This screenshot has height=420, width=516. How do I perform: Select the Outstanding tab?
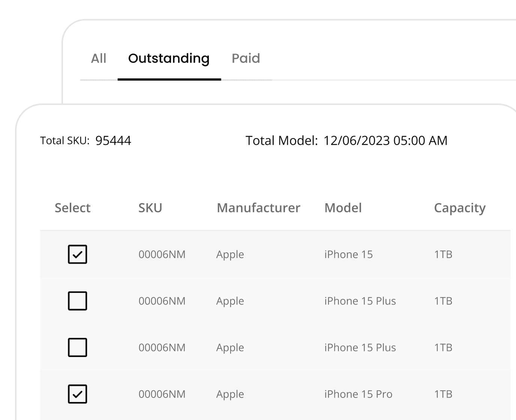coord(169,58)
